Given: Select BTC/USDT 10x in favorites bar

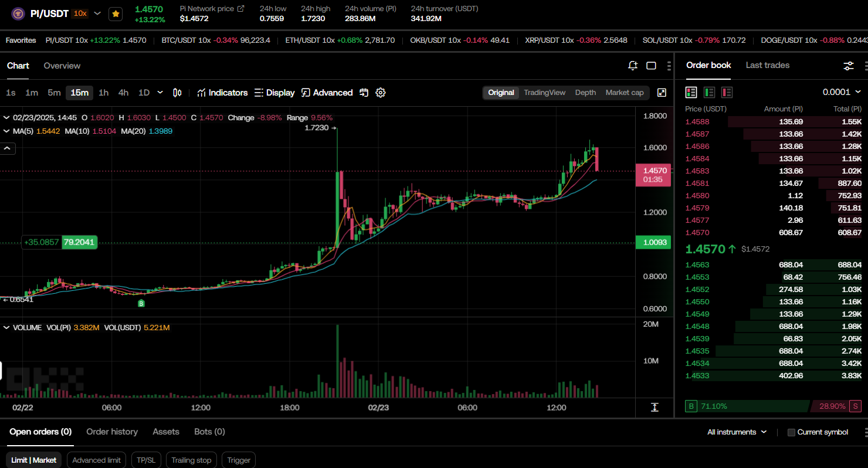Looking at the screenshot, I should (x=216, y=40).
